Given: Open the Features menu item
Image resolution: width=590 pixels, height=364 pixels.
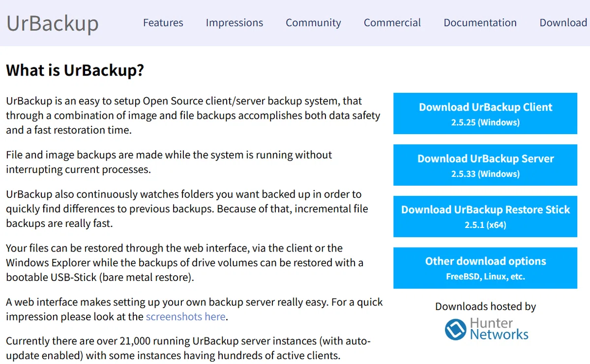Looking at the screenshot, I should click(163, 23).
